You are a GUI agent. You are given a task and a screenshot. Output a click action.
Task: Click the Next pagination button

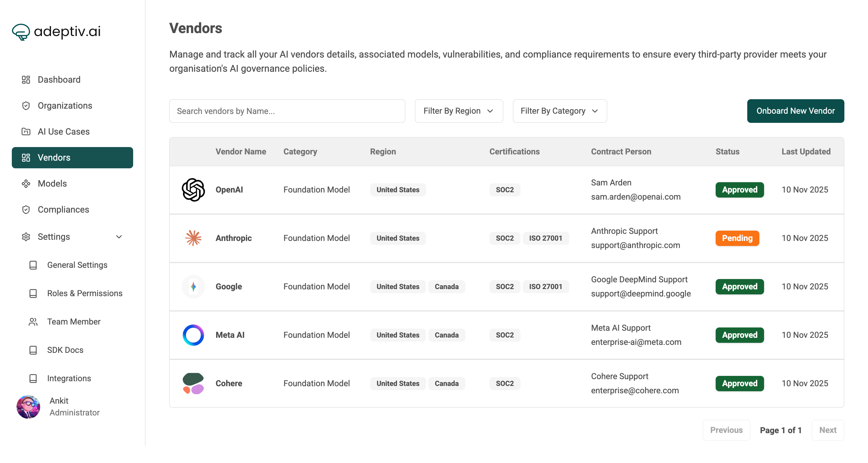(x=827, y=430)
